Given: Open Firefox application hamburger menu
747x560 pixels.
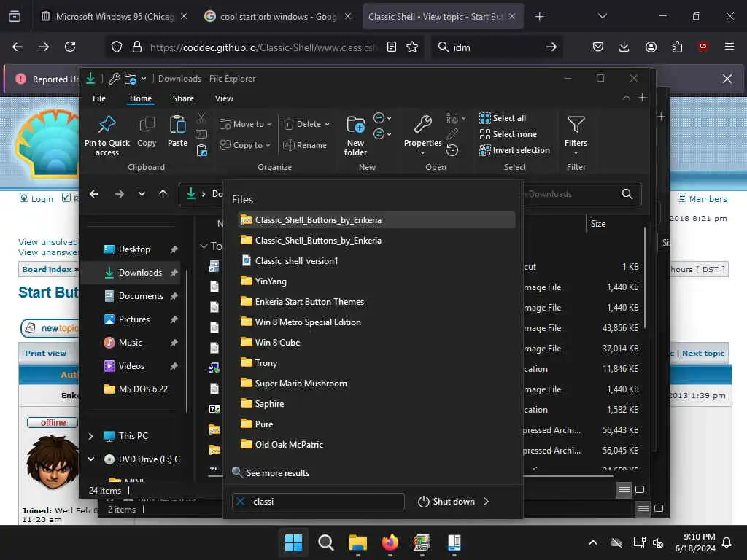Looking at the screenshot, I should click(x=729, y=47).
